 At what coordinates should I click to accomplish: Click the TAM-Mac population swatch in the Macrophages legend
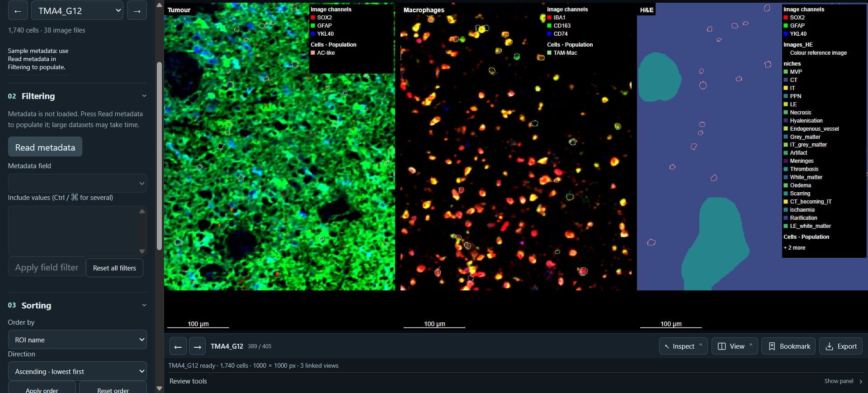pyautogui.click(x=549, y=53)
